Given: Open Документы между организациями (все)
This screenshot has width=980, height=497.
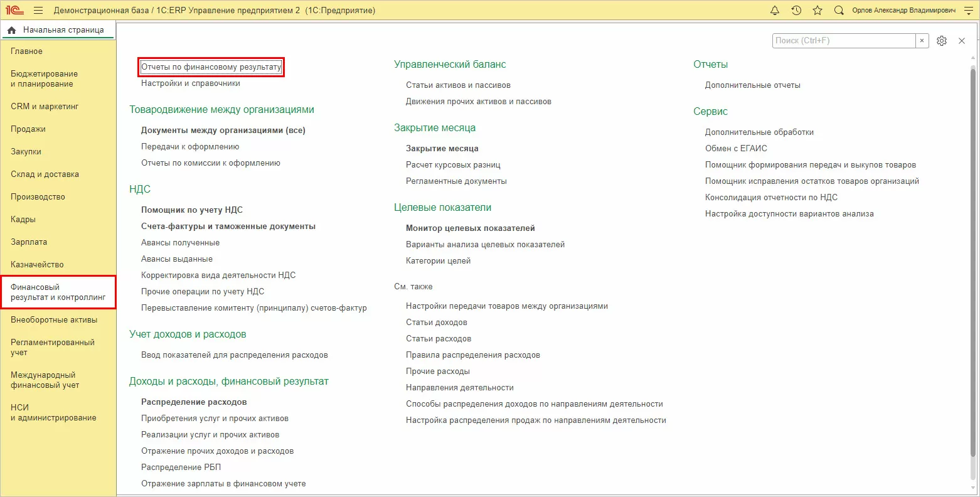Looking at the screenshot, I should tap(223, 131).
